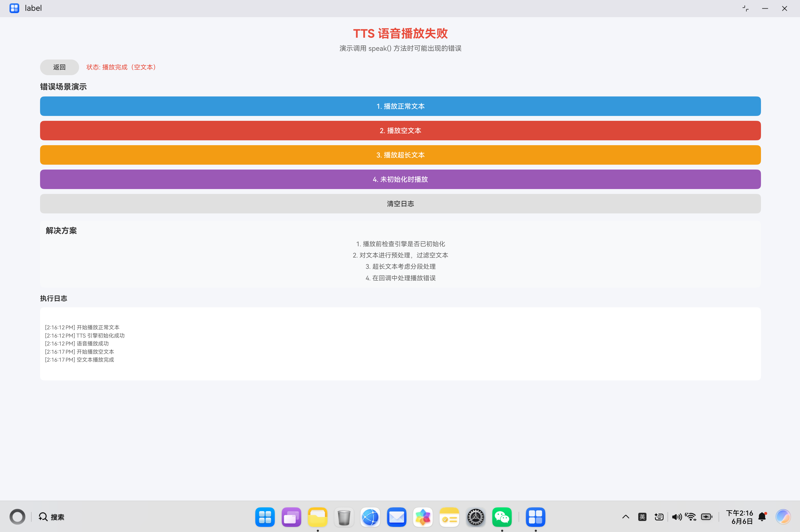Screen dimensions: 800x532
Task: Click the keyboard layout icon in the tray
Action: pos(659,517)
